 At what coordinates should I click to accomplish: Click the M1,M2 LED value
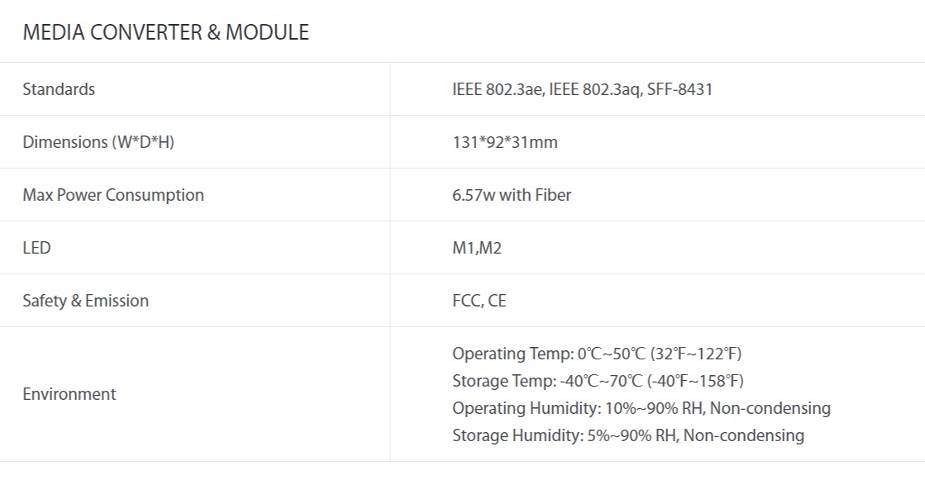click(477, 248)
